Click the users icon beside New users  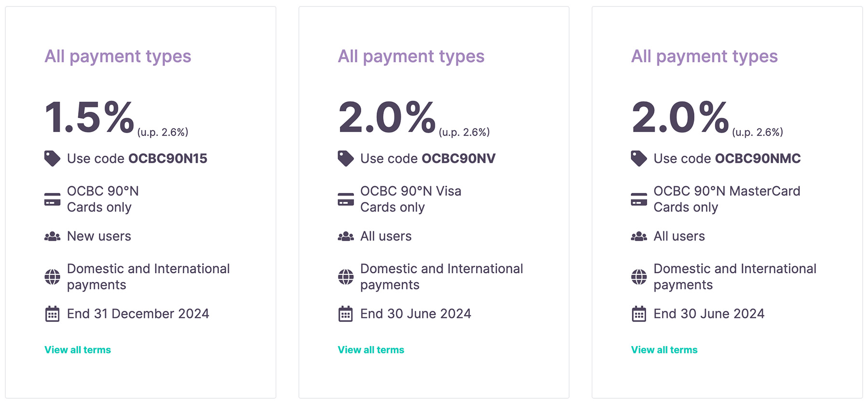[52, 236]
